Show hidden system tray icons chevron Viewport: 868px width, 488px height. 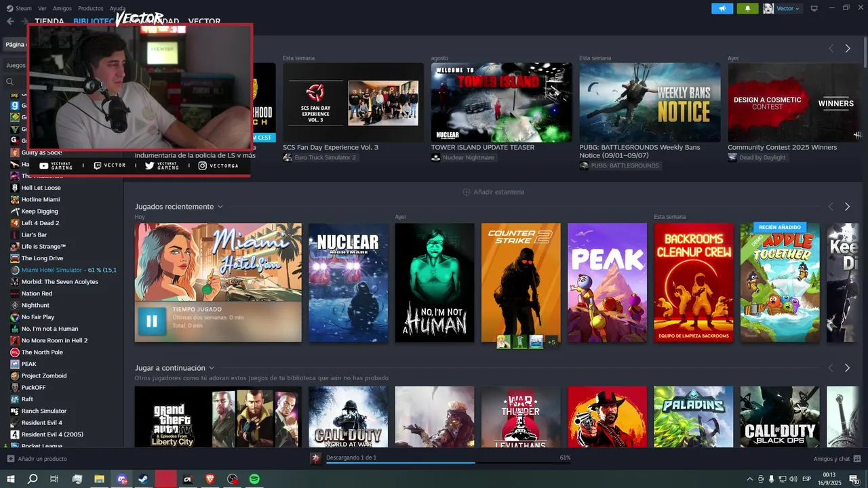(x=749, y=479)
